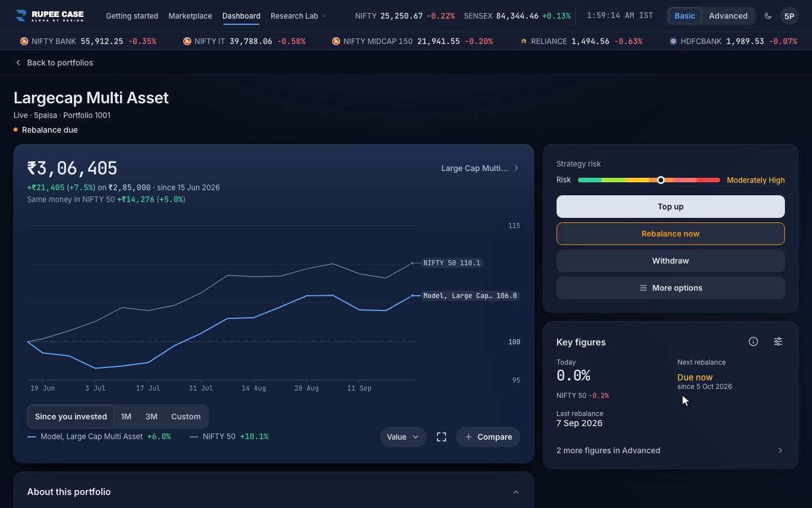Click portfolio value ₹3,06,405
The image size is (812, 508).
72,168
